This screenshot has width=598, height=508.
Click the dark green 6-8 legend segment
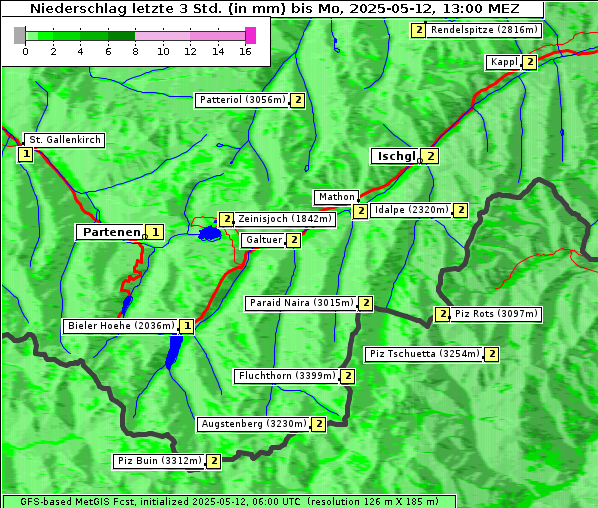tap(122, 36)
